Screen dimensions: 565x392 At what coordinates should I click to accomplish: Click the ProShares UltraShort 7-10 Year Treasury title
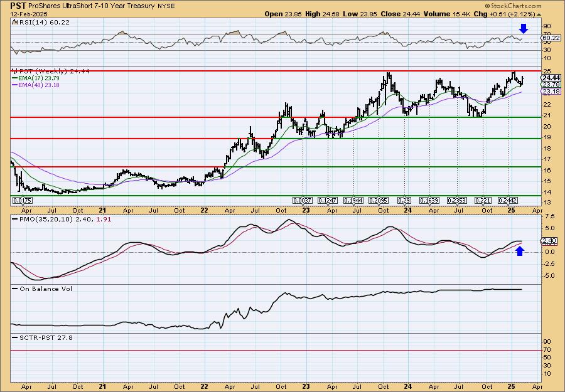(91, 6)
